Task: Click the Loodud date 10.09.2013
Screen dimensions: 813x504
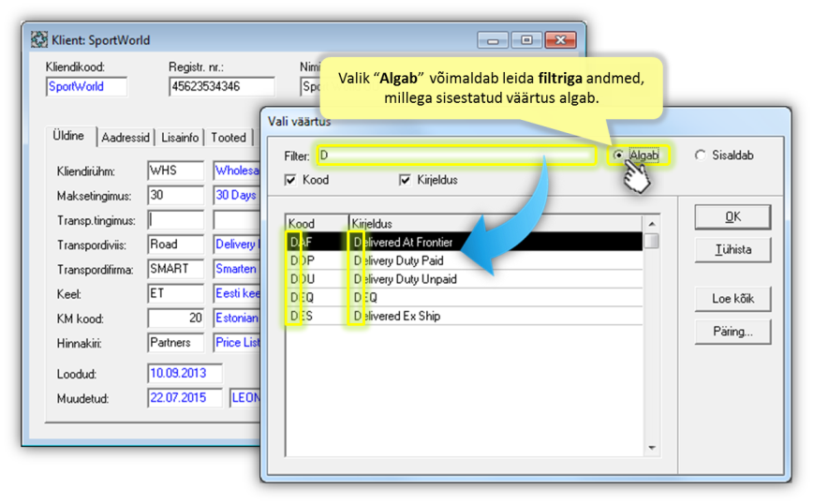Action: 185,374
